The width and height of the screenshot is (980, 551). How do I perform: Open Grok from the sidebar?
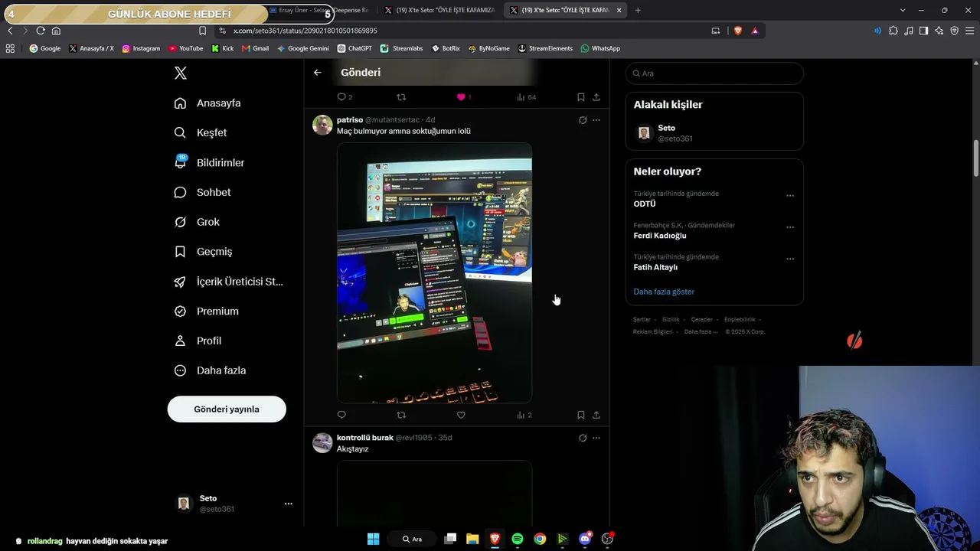click(197, 222)
